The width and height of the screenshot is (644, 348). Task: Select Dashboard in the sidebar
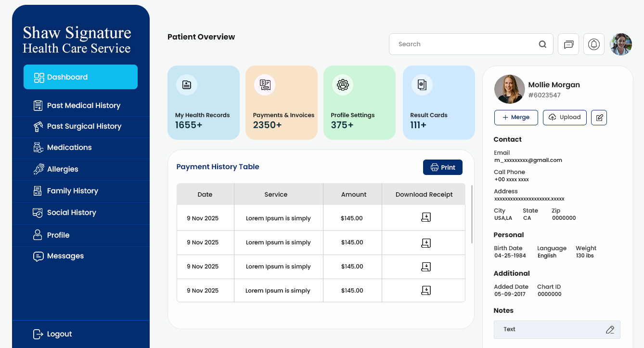(x=80, y=77)
